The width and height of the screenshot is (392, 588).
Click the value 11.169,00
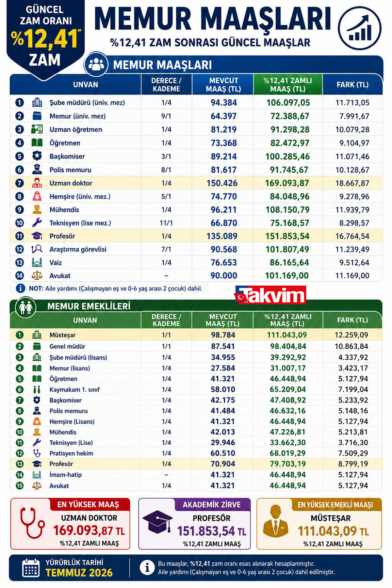click(x=352, y=275)
